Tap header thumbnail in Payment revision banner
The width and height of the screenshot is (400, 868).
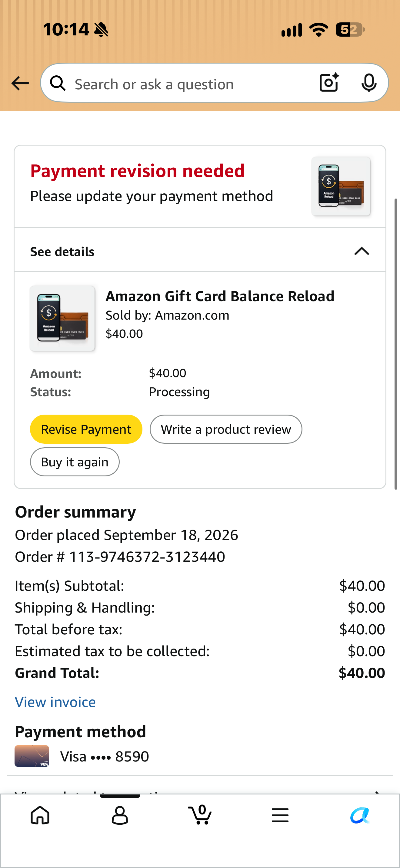(x=341, y=186)
